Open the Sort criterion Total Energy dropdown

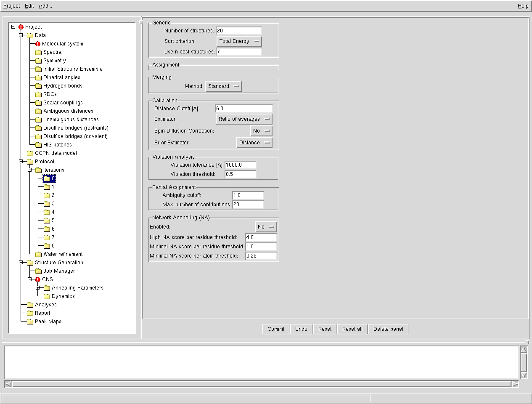[x=239, y=41]
